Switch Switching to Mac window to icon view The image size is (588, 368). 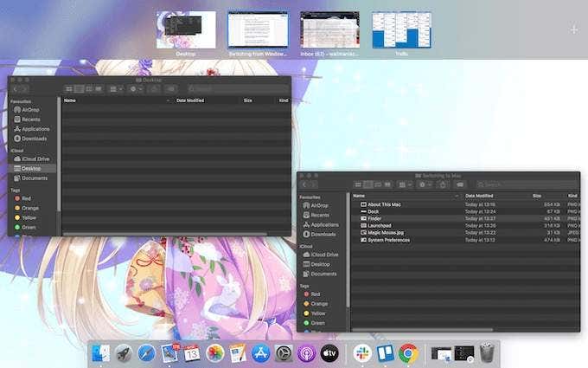(358, 184)
